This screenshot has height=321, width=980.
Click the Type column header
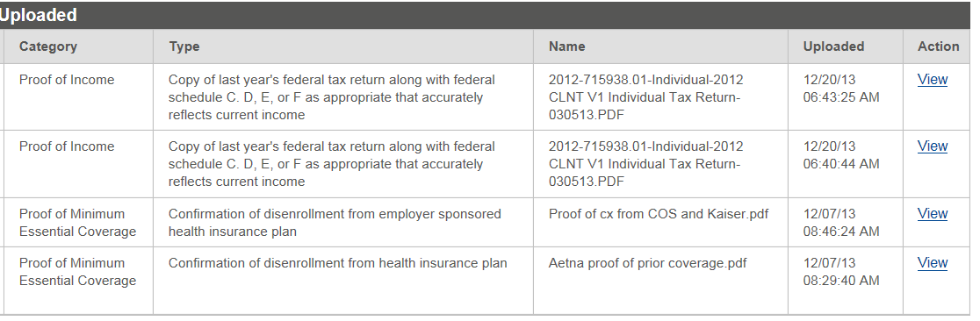(184, 46)
